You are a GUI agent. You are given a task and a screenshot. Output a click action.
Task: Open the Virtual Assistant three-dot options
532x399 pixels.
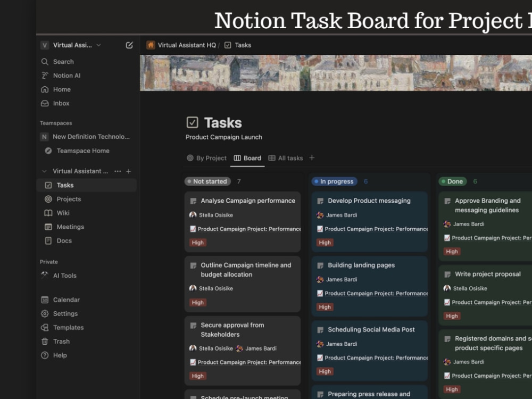point(118,171)
